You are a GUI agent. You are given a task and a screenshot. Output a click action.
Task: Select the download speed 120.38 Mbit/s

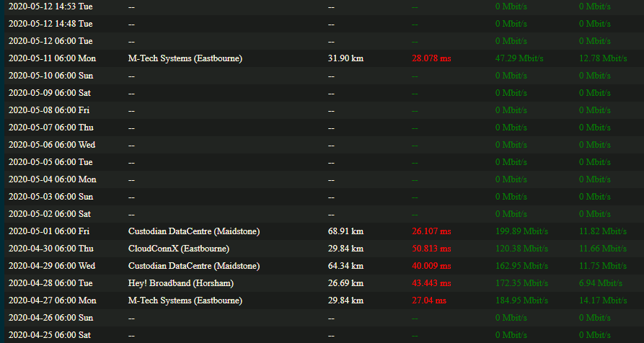tap(521, 249)
